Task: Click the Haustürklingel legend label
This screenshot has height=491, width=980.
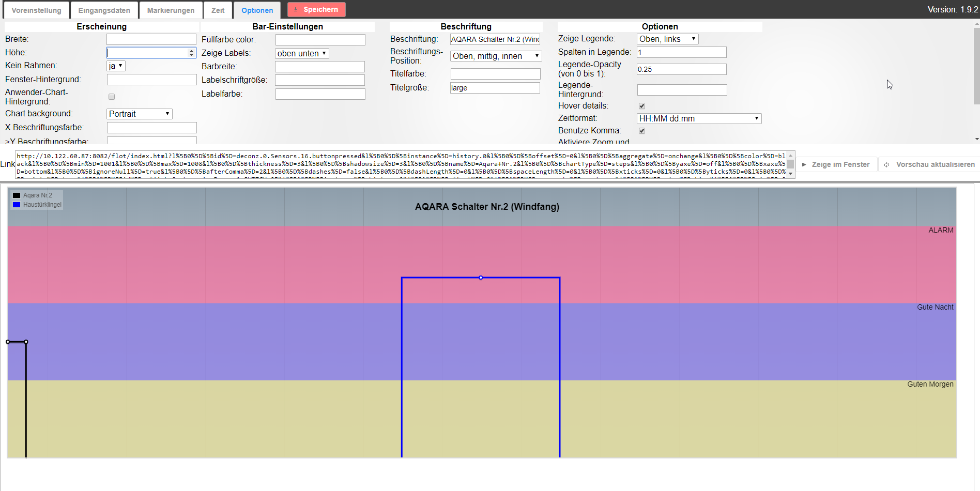Action: 42,205
